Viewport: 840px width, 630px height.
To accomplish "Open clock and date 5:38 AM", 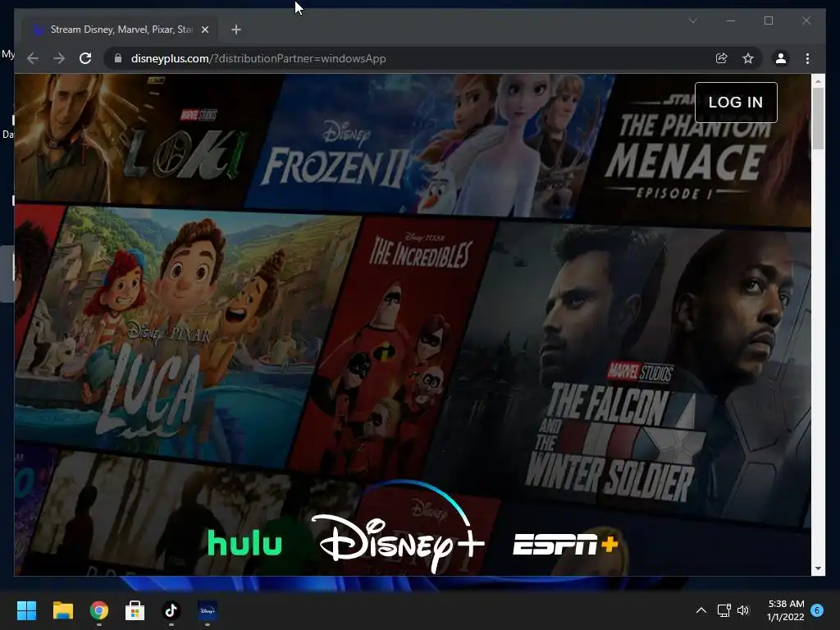I will [x=785, y=610].
